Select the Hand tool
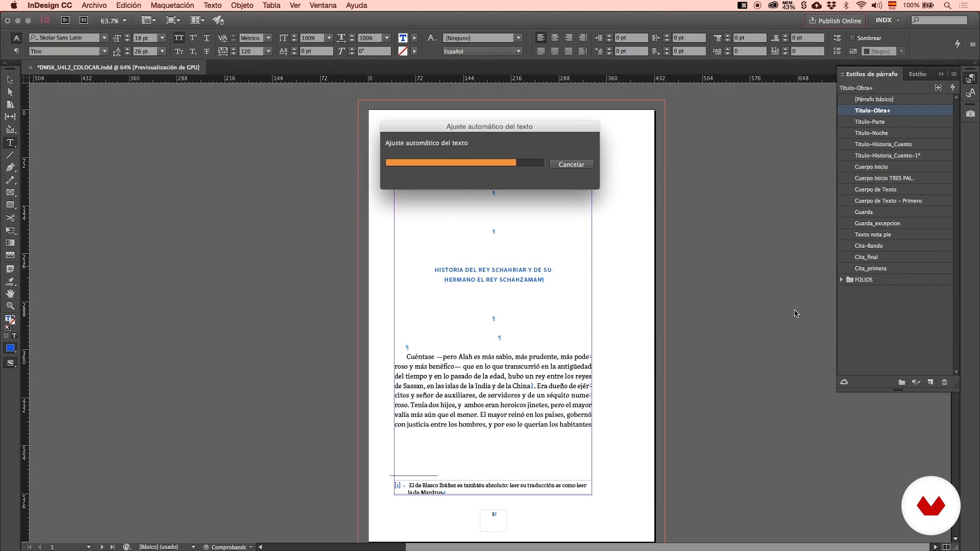 10,293
